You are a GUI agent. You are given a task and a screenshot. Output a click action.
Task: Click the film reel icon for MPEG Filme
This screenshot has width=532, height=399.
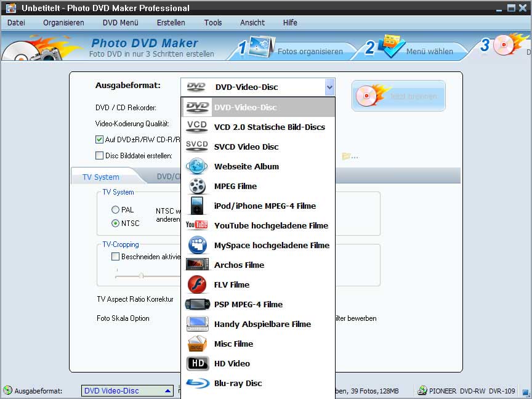pyautogui.click(x=197, y=186)
